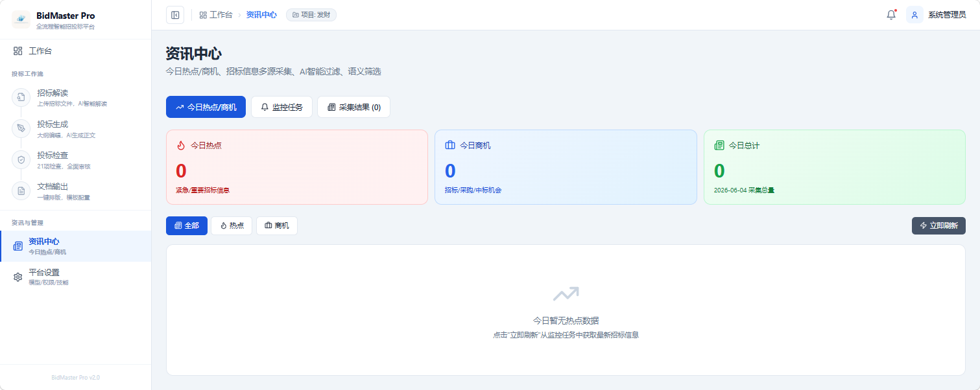Click the 工作台 grid icon in sidebar

[x=18, y=51]
